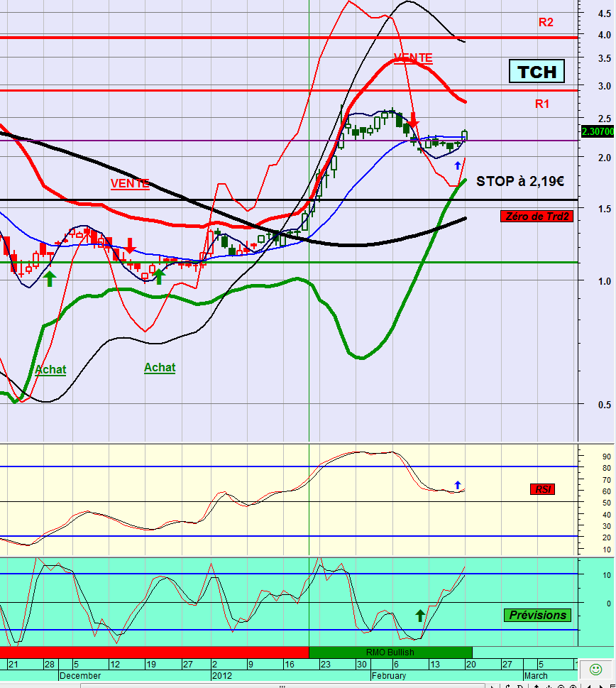Click the last green candlestick at right
The height and width of the screenshot is (688, 616).
[x=465, y=135]
